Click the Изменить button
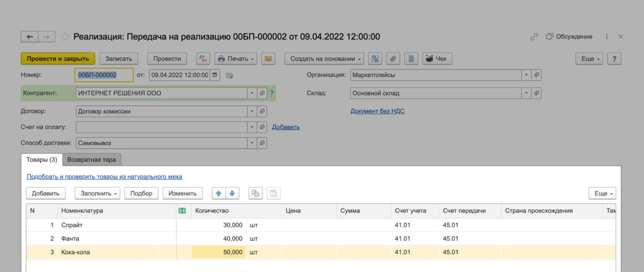 click(x=182, y=193)
